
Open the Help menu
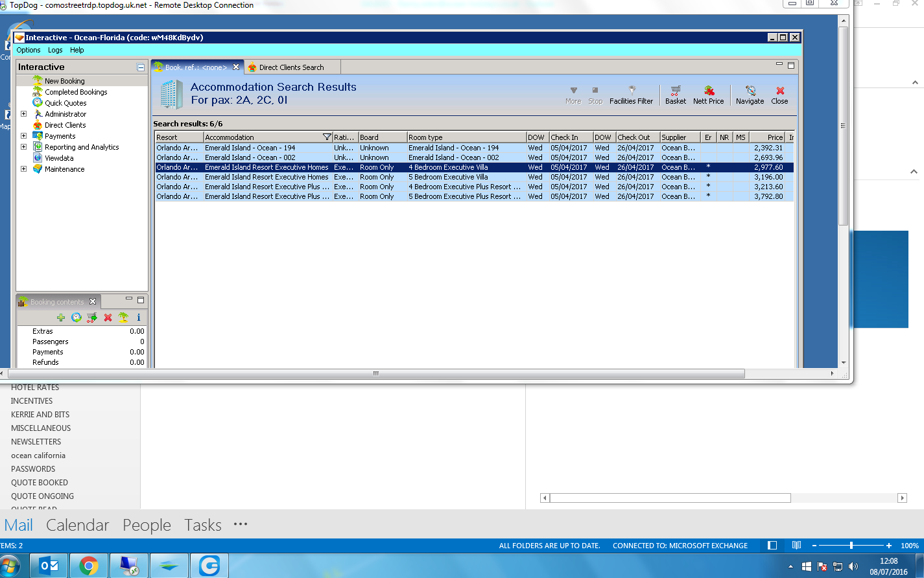[77, 50]
